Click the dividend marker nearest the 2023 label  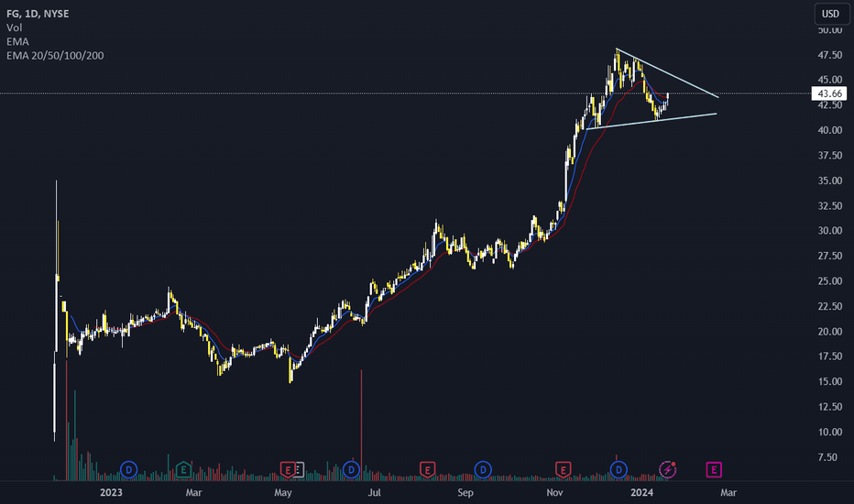click(128, 469)
